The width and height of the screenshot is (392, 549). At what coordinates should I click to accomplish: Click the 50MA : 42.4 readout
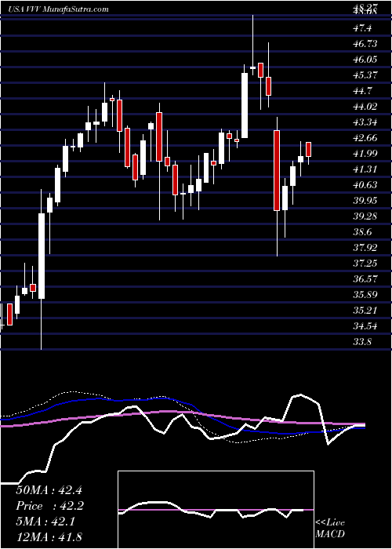(x=49, y=490)
